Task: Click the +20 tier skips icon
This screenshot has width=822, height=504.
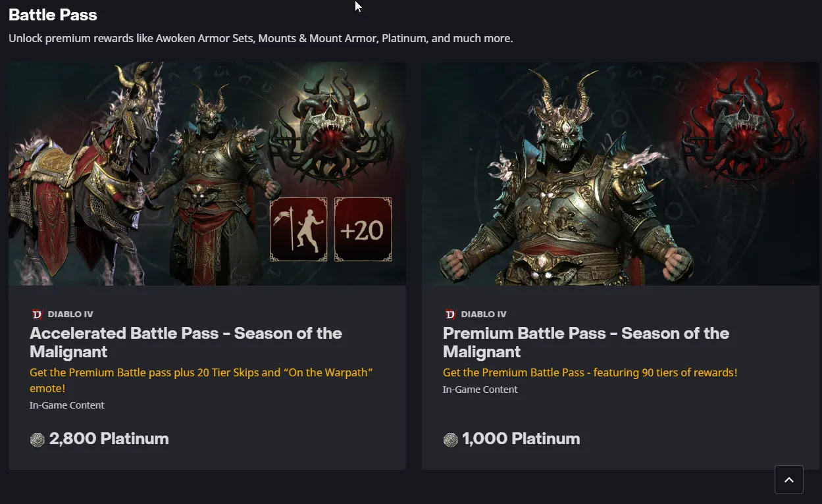Action: [x=363, y=230]
